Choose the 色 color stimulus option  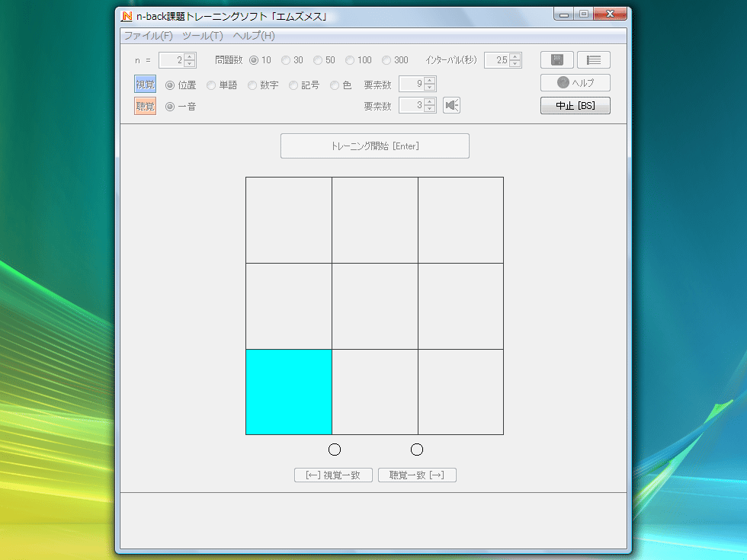click(x=335, y=85)
